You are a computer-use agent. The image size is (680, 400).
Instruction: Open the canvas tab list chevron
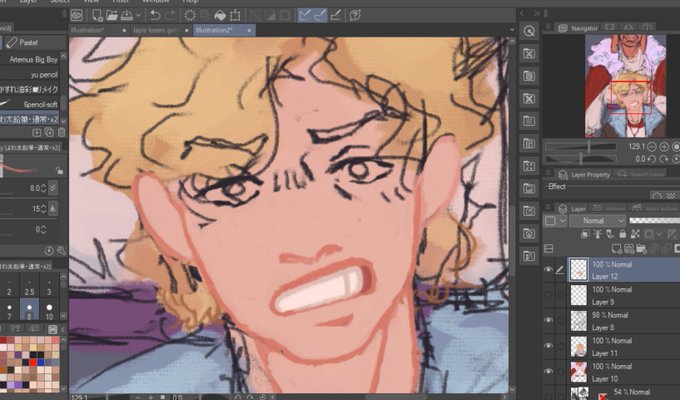point(512,30)
